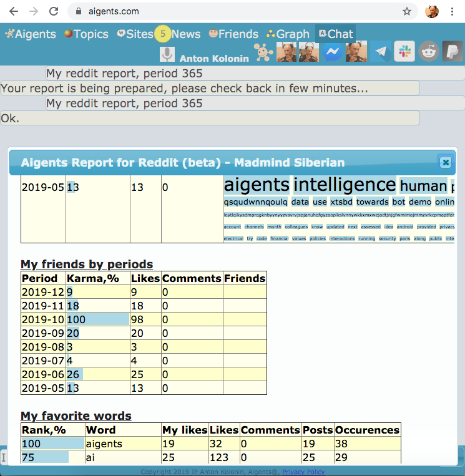This screenshot has width=465, height=476.
Task: Click the word 'aigents' in the tag cloud
Action: (257, 185)
